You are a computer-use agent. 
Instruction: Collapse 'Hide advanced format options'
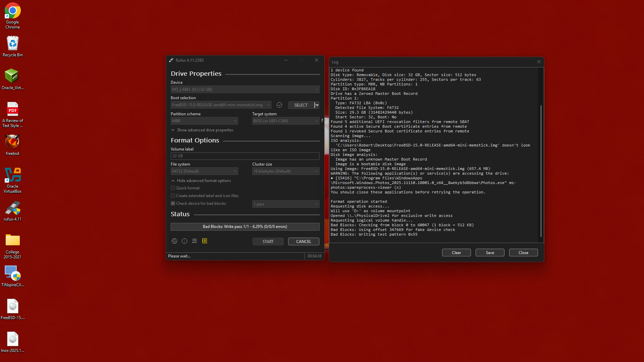click(x=201, y=180)
